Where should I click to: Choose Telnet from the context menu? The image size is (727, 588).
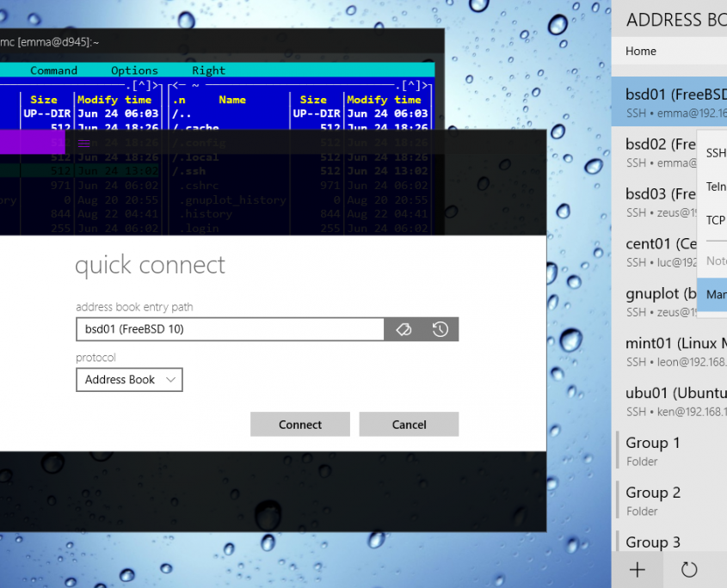[x=715, y=187]
